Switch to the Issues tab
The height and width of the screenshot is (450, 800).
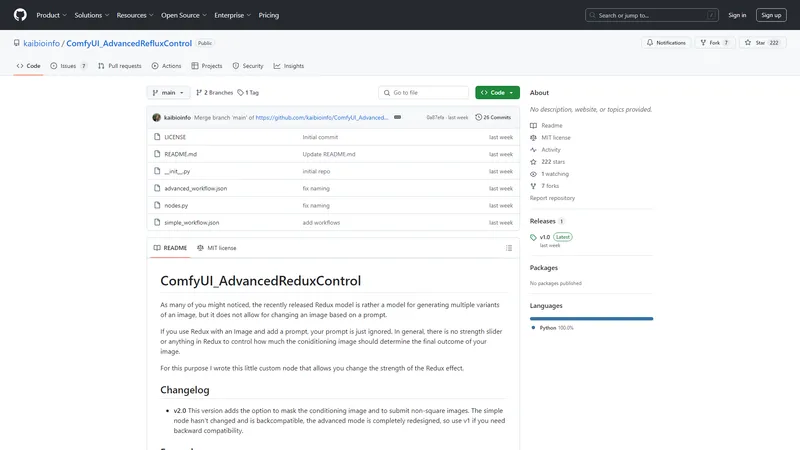[x=68, y=66]
